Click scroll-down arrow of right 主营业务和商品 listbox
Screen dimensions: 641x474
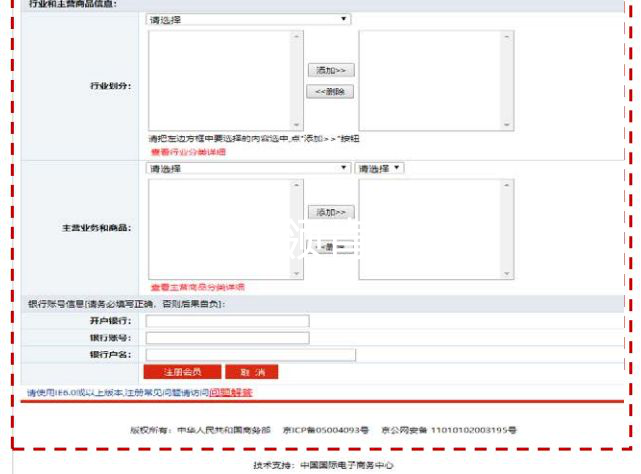point(506,273)
